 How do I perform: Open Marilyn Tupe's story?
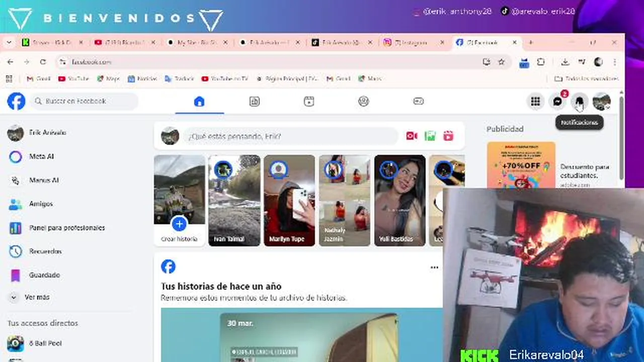(x=289, y=200)
